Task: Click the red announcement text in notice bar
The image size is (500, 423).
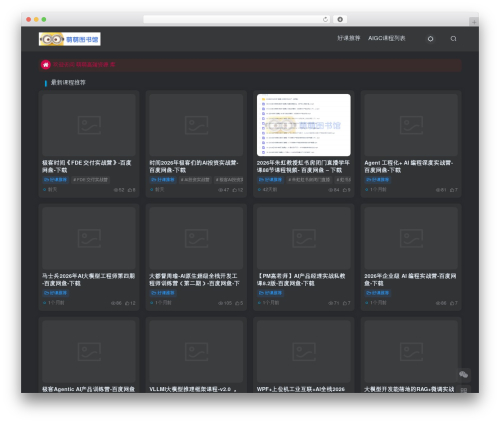Action: point(84,64)
